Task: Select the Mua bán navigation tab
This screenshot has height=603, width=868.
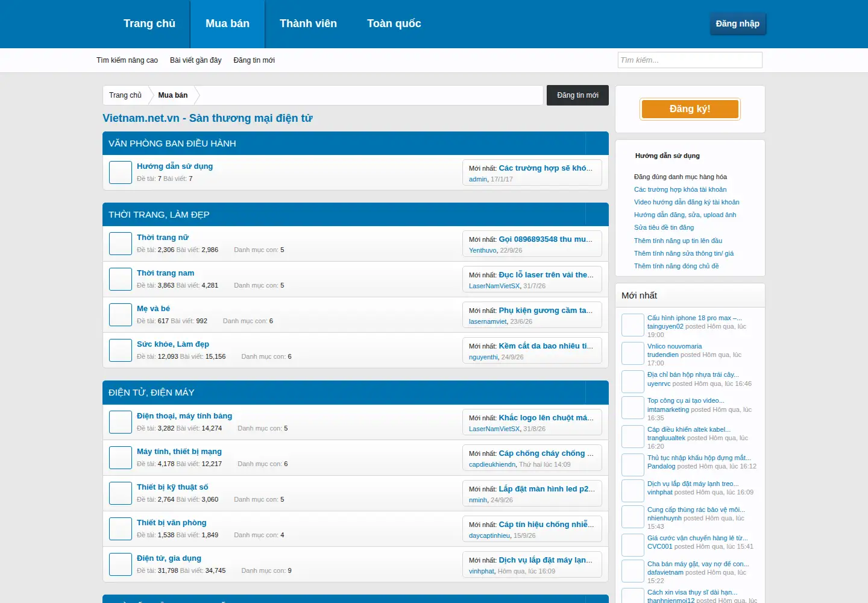Action: 228,24
